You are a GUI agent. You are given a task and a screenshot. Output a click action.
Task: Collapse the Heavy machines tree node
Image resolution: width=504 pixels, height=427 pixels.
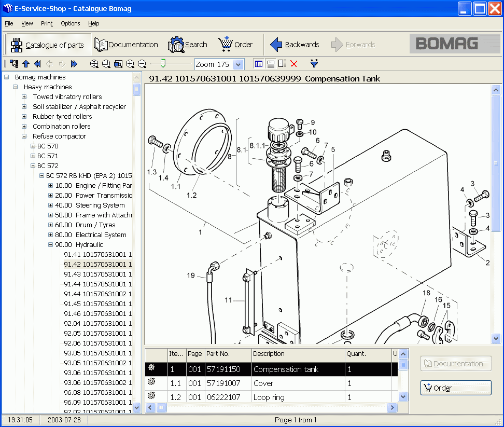click(x=15, y=87)
